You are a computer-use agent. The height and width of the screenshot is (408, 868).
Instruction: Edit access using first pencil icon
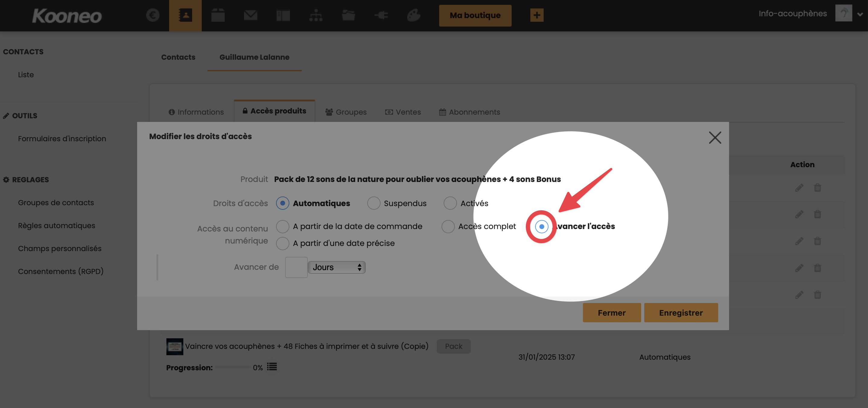pos(799,187)
